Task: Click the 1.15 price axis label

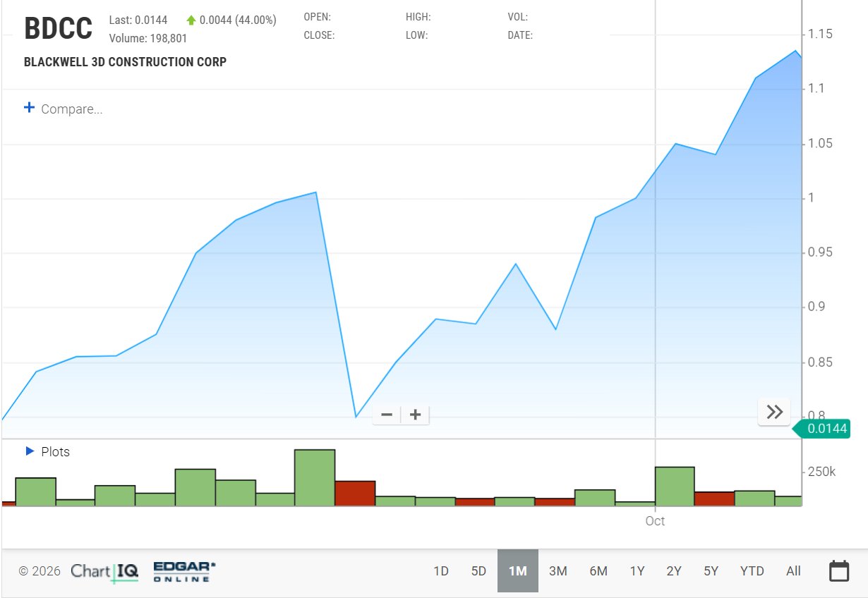Action: [820, 34]
